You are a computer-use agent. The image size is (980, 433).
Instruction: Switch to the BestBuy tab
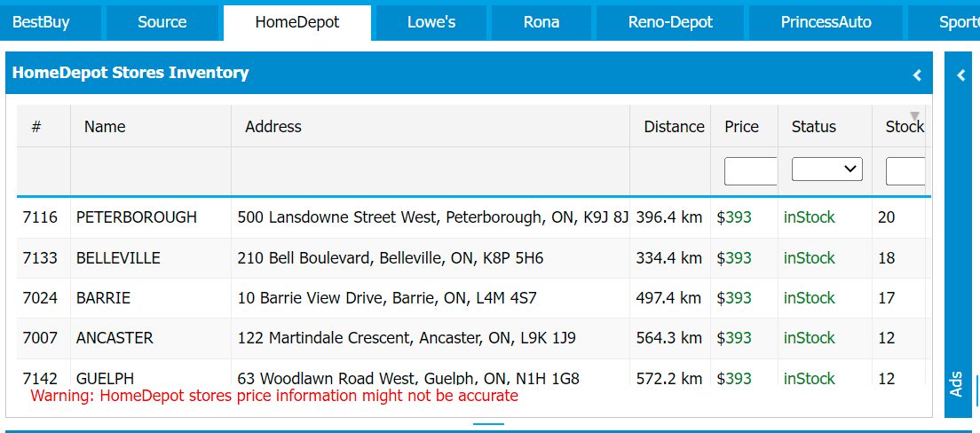point(41,22)
